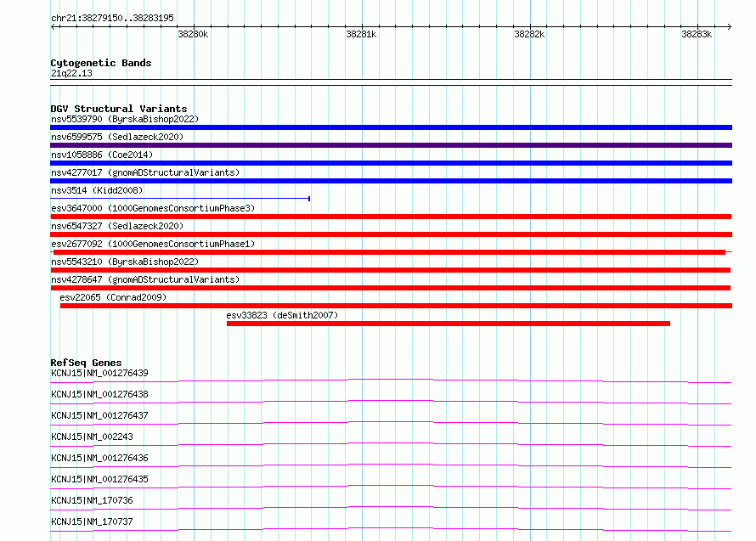Select the red nsv4278647 variant bar
This screenshot has height=541, width=756.
[x=390, y=288]
